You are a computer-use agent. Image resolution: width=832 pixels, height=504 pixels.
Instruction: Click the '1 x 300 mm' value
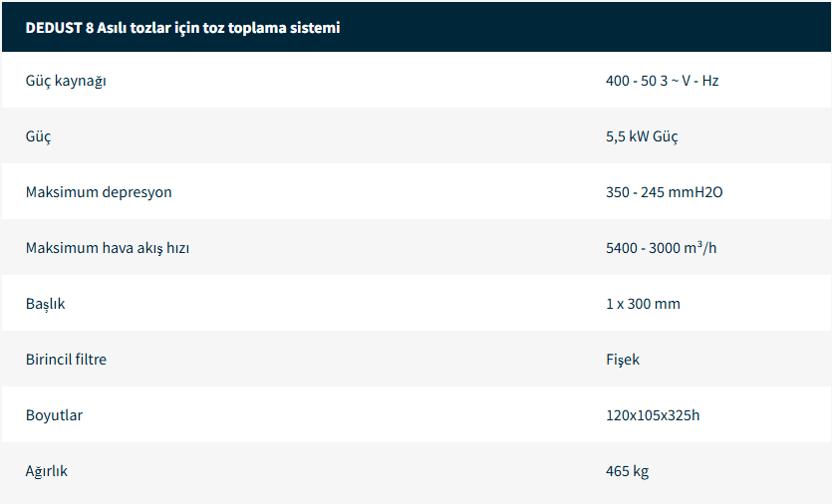coord(643,304)
